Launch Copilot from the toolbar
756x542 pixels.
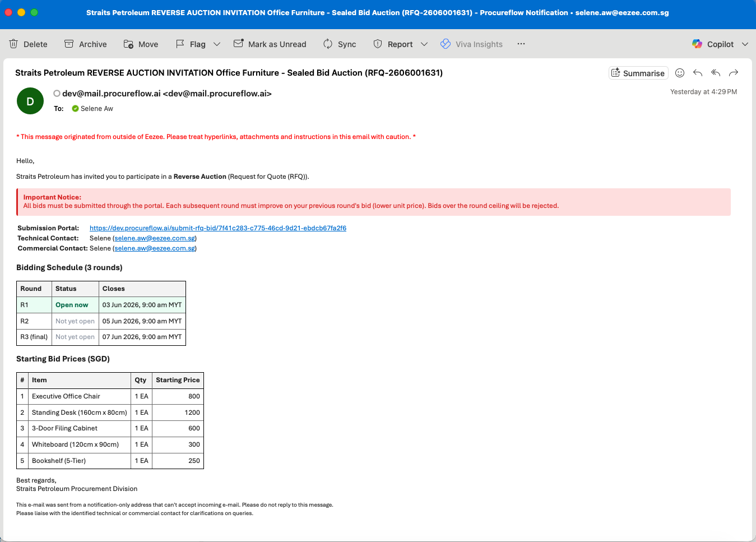[713, 44]
